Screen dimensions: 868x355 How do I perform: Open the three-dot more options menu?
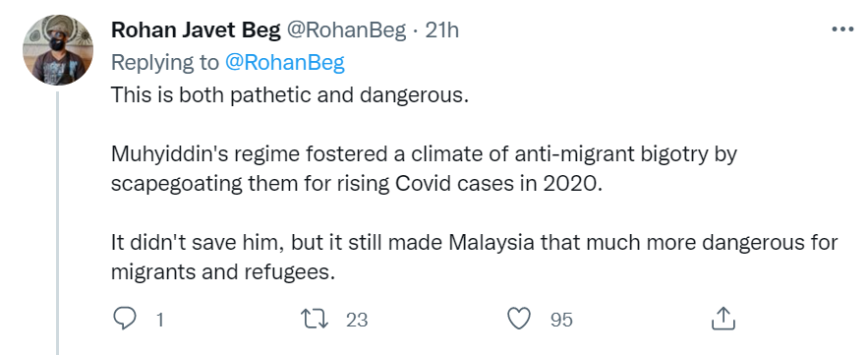coord(842,30)
